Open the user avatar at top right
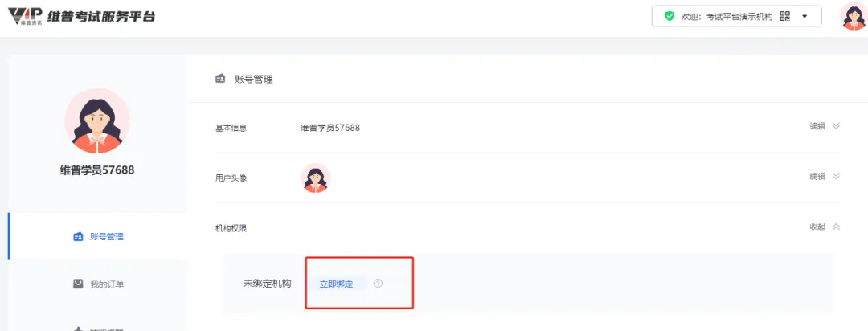The height and width of the screenshot is (331, 868). [x=852, y=16]
